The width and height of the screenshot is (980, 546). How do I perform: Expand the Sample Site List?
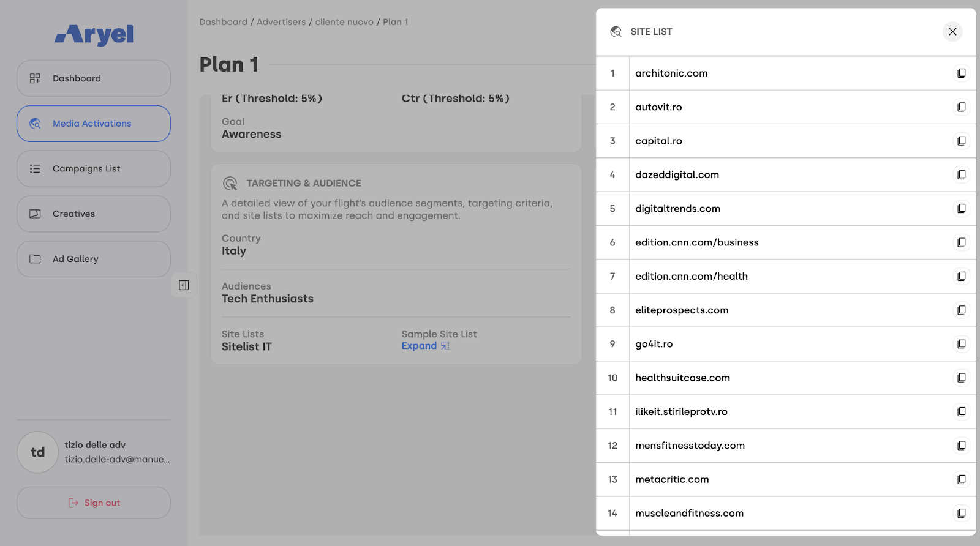click(425, 346)
